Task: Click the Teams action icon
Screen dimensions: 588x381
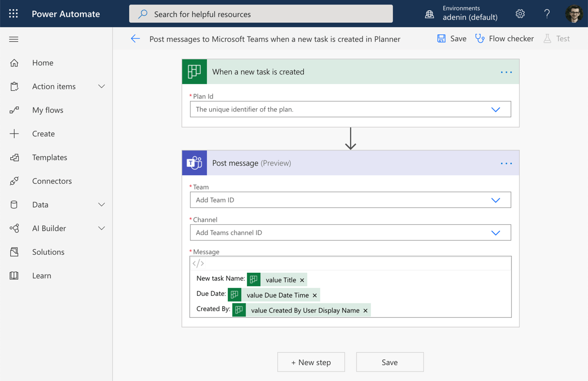Action: pos(194,163)
